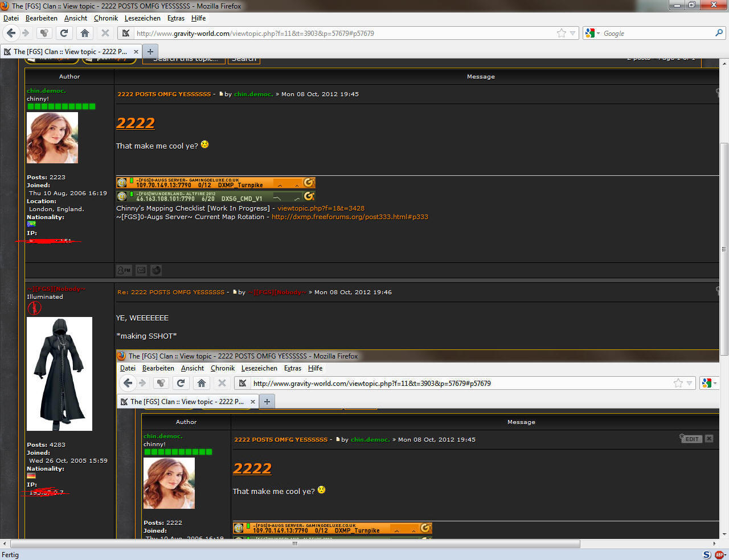This screenshot has height=560, width=729.
Task: Click the stop loading X icon
Action: 105,33
